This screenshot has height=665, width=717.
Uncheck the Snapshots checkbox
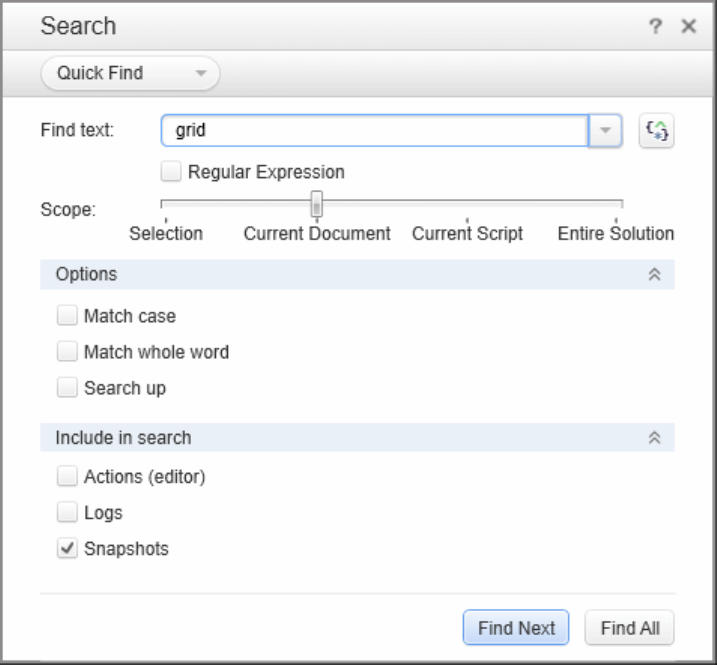pos(67,549)
